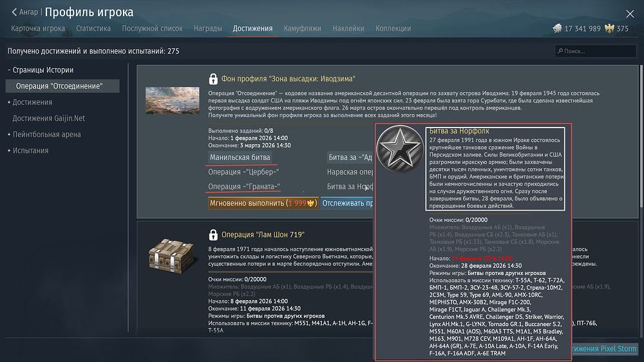Screen dimensions: 644x362
Task: Switch to the Статистика tab
Action: (x=93, y=28)
